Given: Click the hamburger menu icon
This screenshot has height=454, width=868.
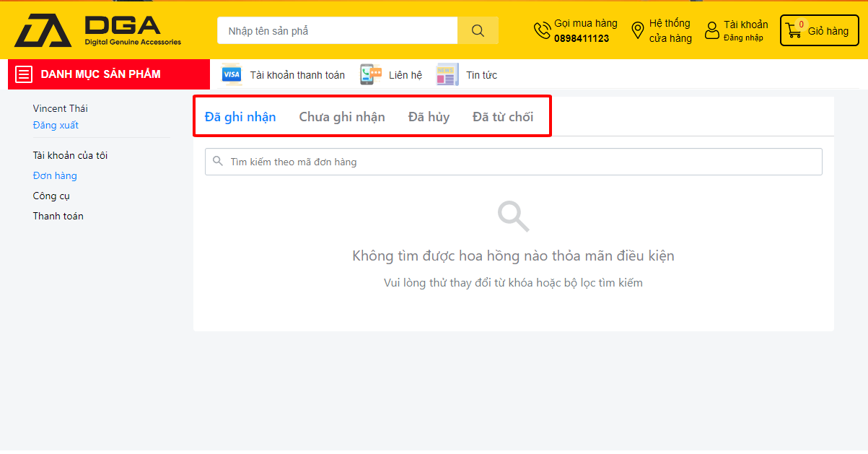Looking at the screenshot, I should point(24,74).
